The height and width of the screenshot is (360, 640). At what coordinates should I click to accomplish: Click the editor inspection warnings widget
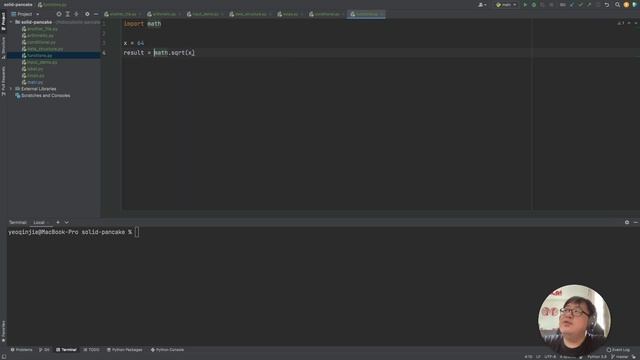click(621, 23)
